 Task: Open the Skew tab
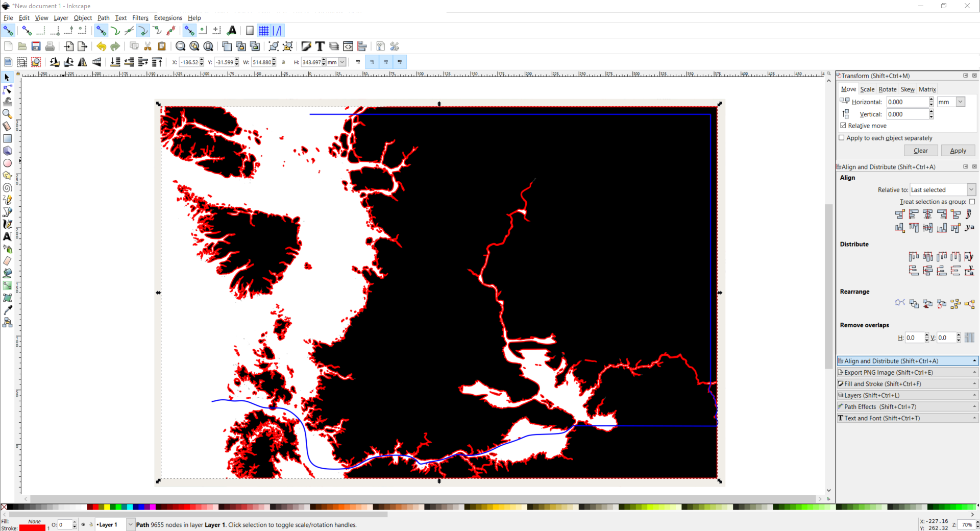[x=908, y=89]
